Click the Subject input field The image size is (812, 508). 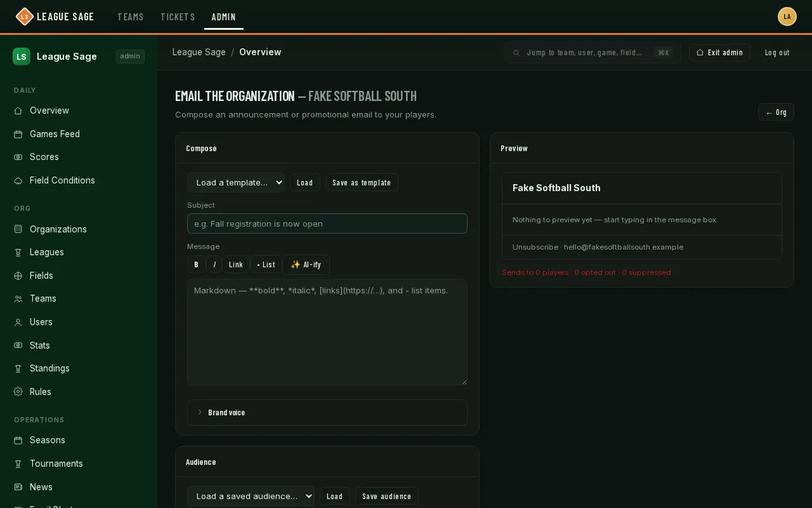coord(327,224)
